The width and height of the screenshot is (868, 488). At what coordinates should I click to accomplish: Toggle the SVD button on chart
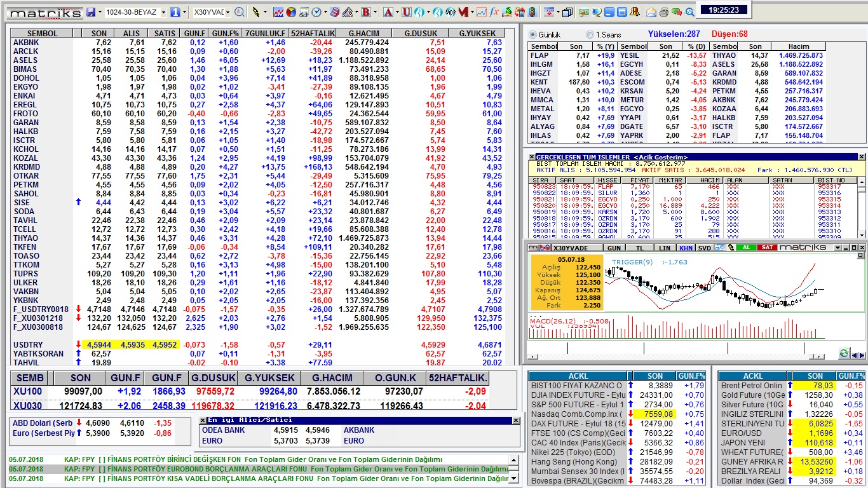pyautogui.click(x=705, y=248)
